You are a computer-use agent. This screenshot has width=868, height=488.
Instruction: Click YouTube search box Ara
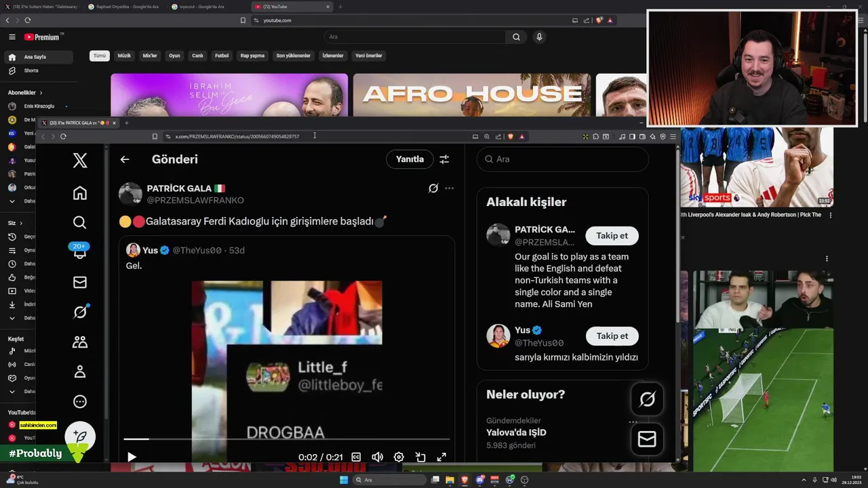[x=414, y=37]
